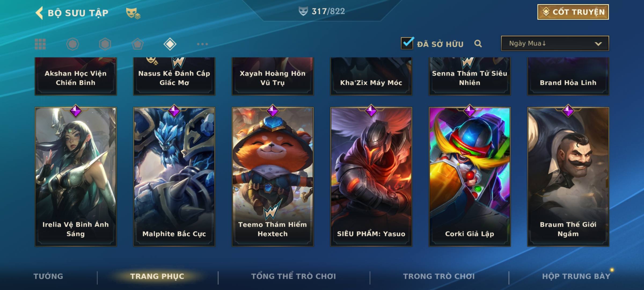This screenshot has width=644, height=290.
Task: Uncheck the Đã Sở Hữu checkbox
Action: [x=407, y=43]
